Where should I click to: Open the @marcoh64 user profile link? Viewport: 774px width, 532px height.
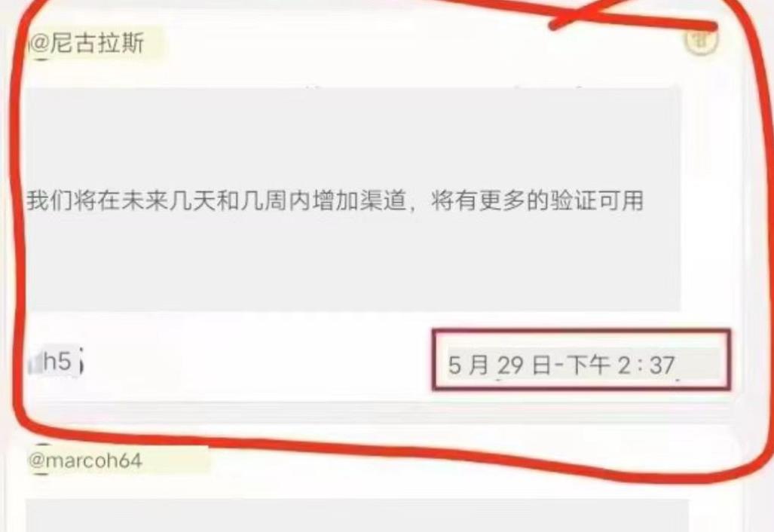pyautogui.click(x=85, y=460)
